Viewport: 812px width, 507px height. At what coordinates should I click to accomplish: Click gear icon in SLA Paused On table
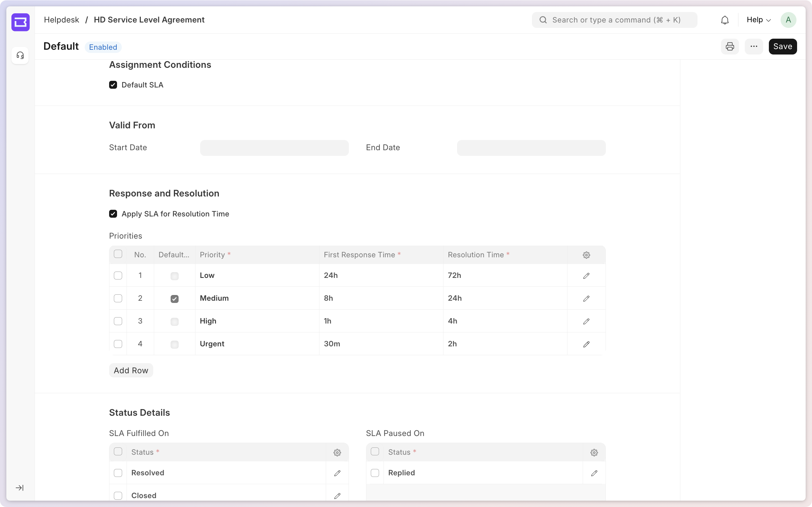tap(594, 453)
